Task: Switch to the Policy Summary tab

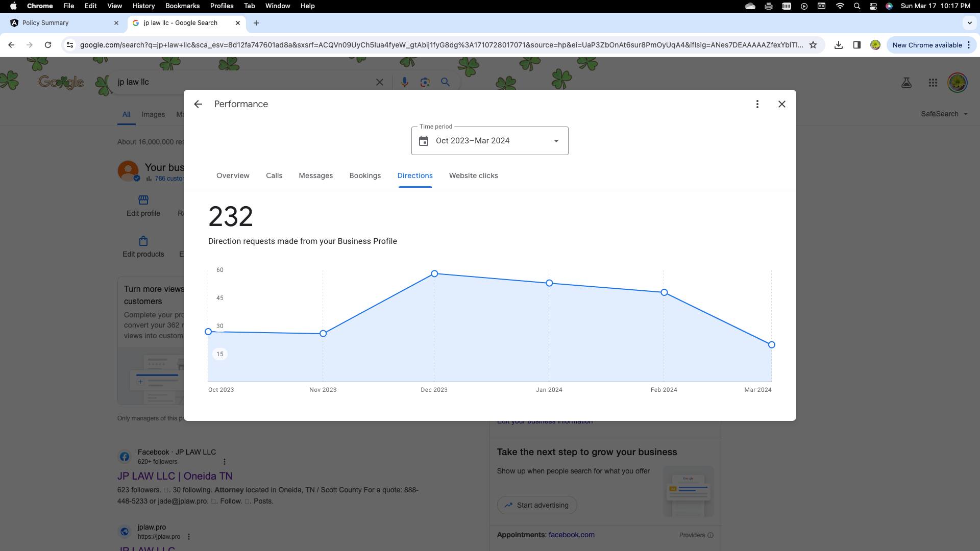Action: (x=64, y=23)
